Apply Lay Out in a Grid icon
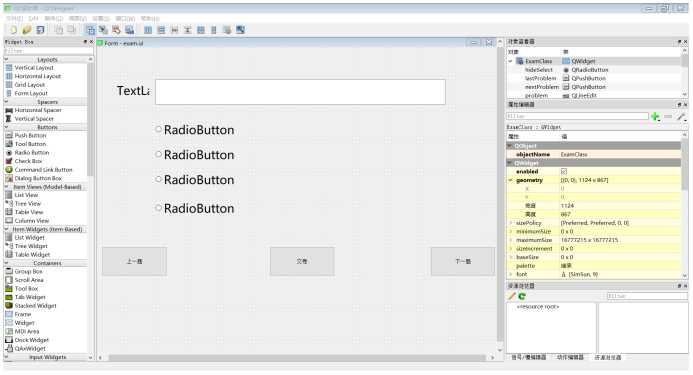This screenshot has height=375, width=693. point(201,30)
